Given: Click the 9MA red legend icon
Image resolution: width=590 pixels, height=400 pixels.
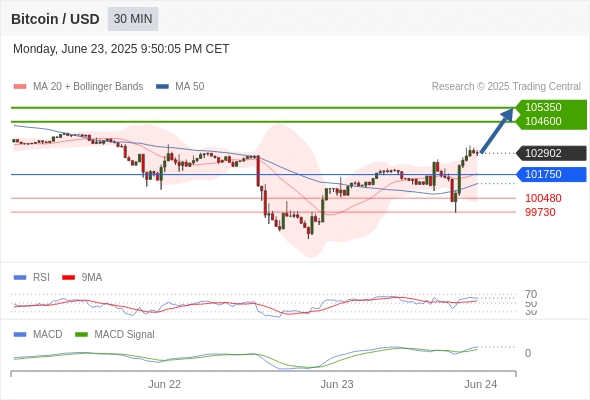Looking at the screenshot, I should [68, 278].
